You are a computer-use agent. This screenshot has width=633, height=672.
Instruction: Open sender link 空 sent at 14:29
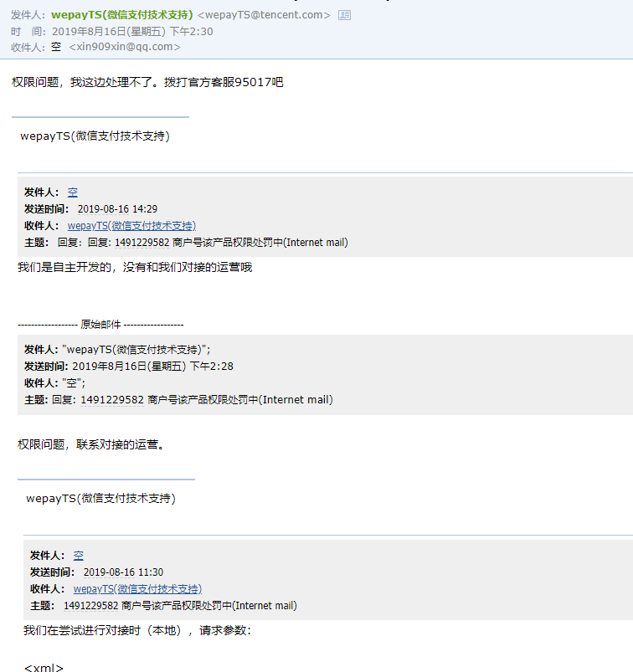(73, 192)
